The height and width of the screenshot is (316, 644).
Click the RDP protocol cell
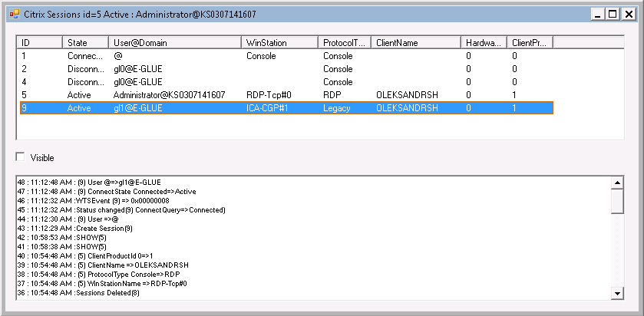[332, 95]
